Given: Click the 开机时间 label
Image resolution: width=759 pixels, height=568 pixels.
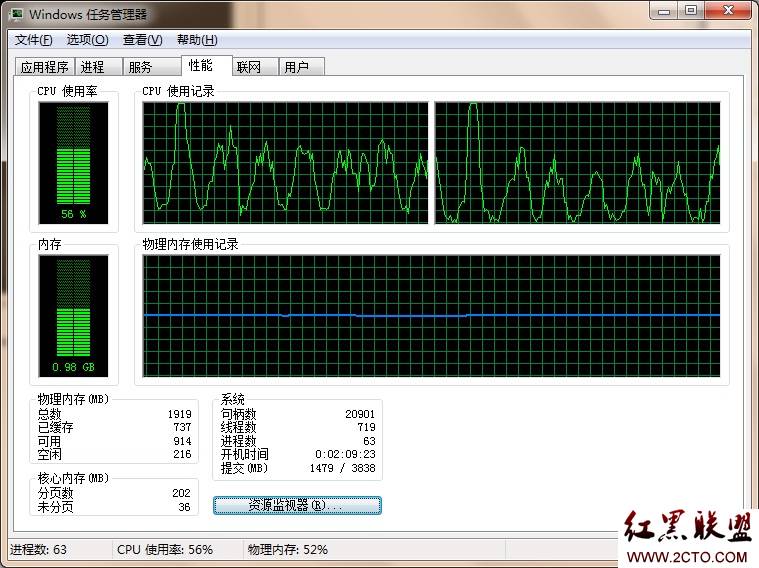Looking at the screenshot, I should 244,454.
